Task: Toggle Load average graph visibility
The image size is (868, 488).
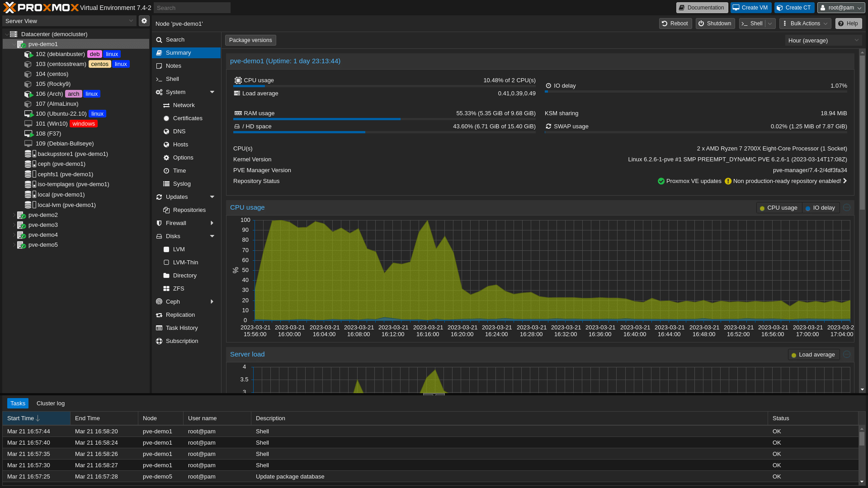Action: (813, 354)
